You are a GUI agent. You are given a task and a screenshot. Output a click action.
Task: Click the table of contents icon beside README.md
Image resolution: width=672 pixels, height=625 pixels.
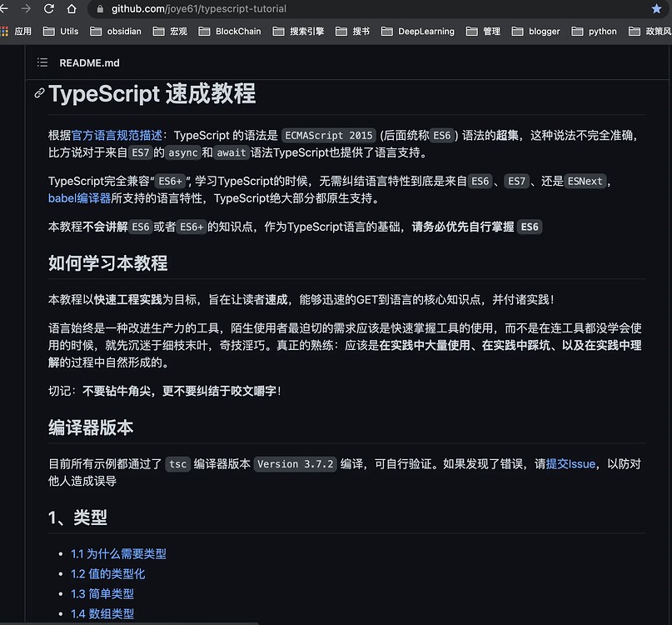point(42,62)
